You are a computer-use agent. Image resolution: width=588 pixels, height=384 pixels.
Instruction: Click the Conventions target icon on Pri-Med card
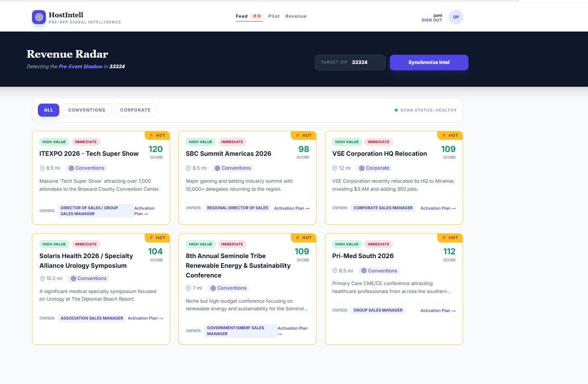[365, 270]
